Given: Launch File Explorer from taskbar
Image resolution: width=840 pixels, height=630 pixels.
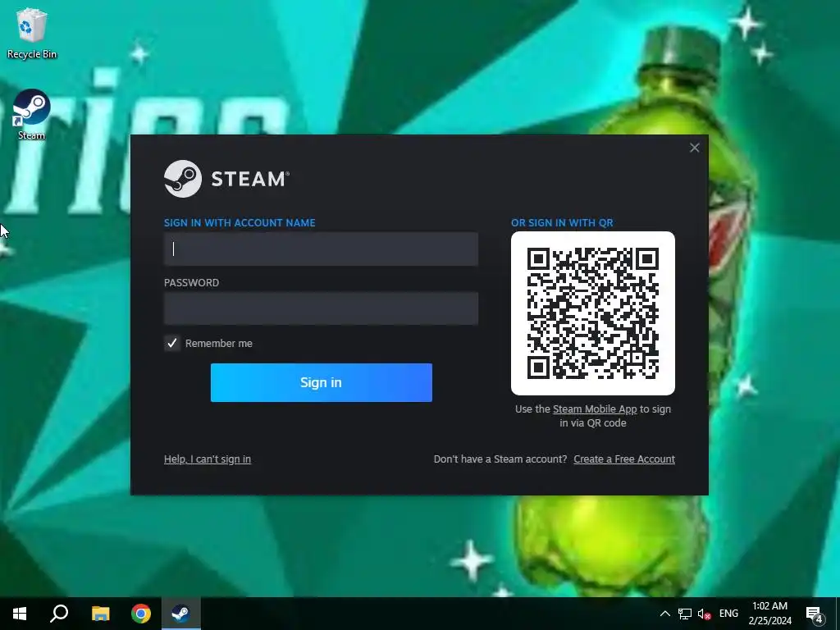Looking at the screenshot, I should pyautogui.click(x=100, y=614).
